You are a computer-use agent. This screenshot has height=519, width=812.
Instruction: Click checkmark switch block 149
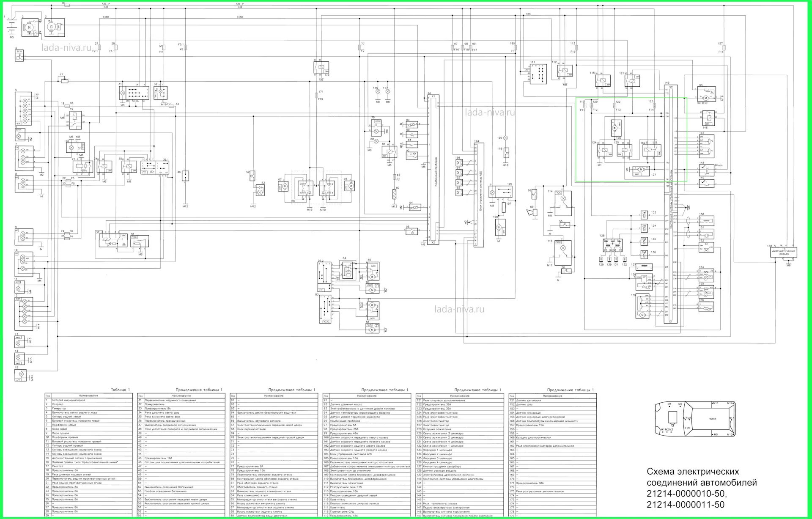coord(706,183)
